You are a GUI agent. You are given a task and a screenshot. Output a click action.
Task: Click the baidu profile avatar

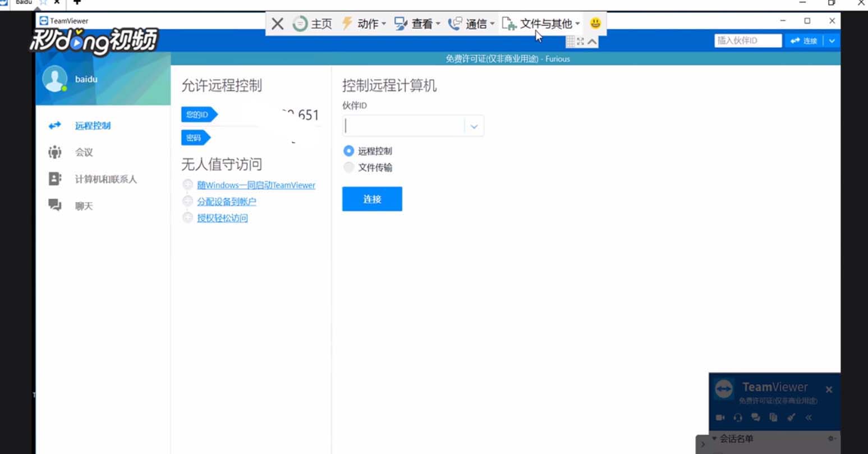[x=54, y=79]
